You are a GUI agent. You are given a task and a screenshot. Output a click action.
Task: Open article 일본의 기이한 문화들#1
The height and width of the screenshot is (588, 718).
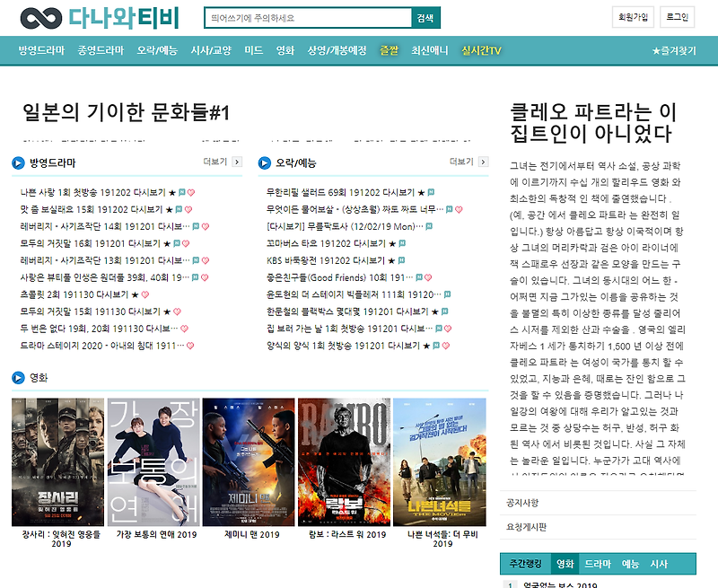[x=126, y=112]
